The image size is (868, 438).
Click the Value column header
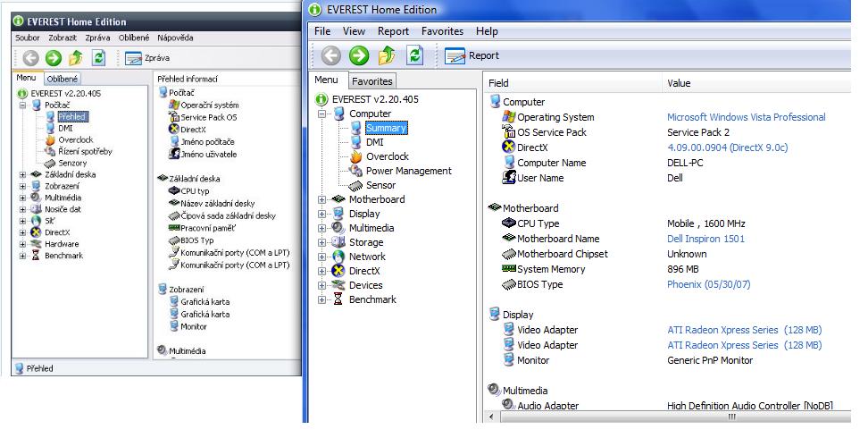[x=756, y=83]
